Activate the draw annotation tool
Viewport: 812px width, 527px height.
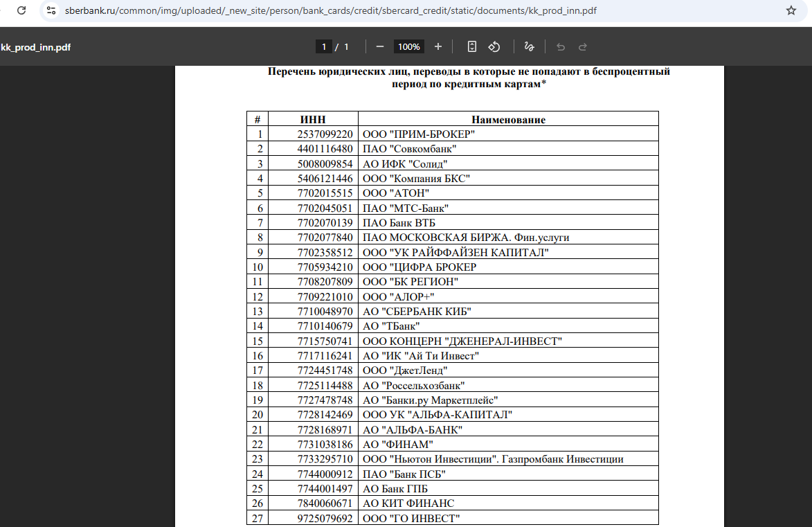tap(530, 47)
